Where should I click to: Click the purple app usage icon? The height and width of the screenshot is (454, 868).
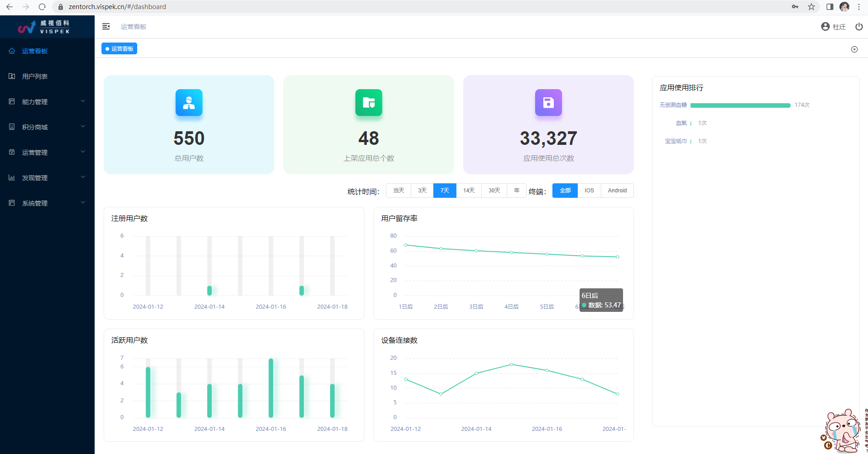548,103
